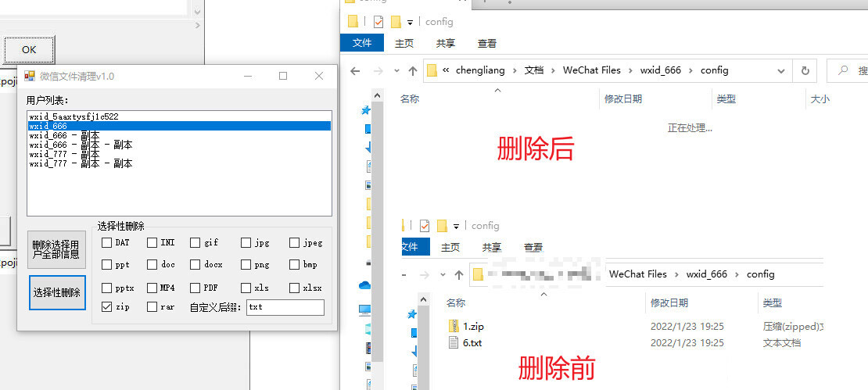
Task: Enable the DAT checkbox
Action: point(106,242)
